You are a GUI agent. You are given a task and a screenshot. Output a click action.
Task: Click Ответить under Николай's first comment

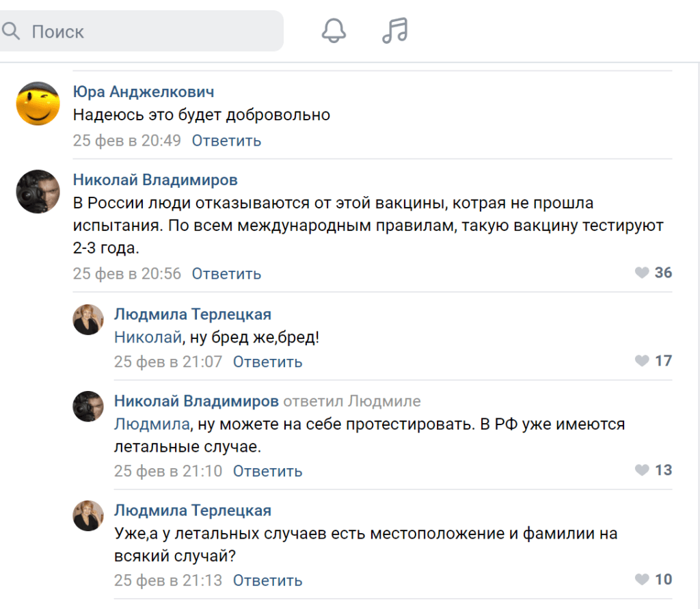[226, 273]
